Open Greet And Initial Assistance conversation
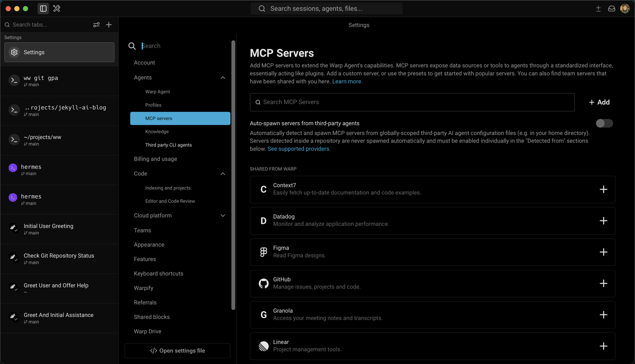This screenshot has height=364, width=635. point(59,318)
